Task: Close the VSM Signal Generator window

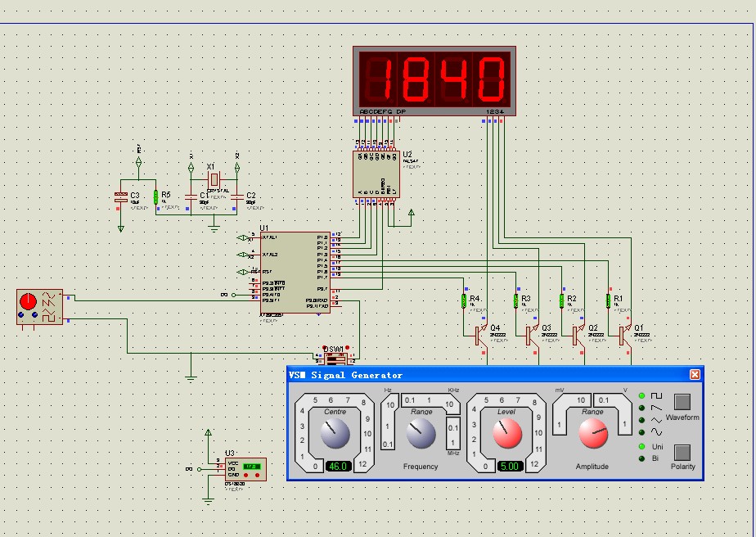Action: point(695,375)
